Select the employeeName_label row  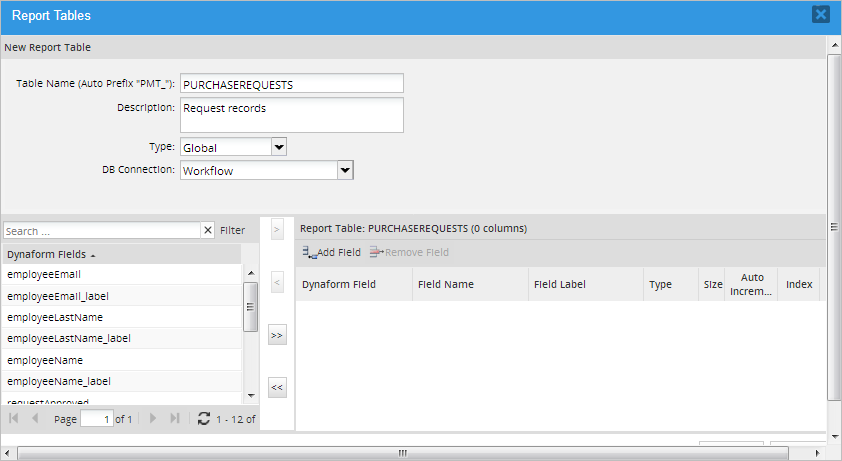120,381
